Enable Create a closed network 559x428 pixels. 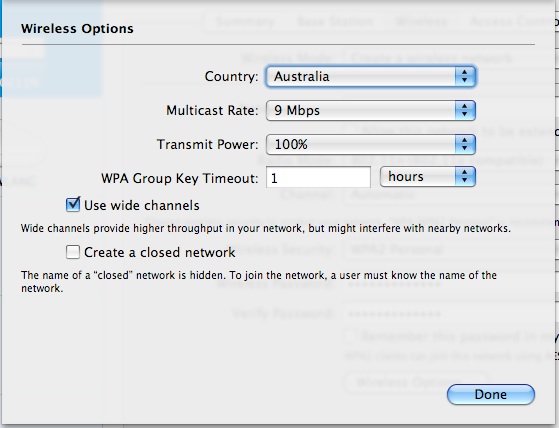pos(73,252)
